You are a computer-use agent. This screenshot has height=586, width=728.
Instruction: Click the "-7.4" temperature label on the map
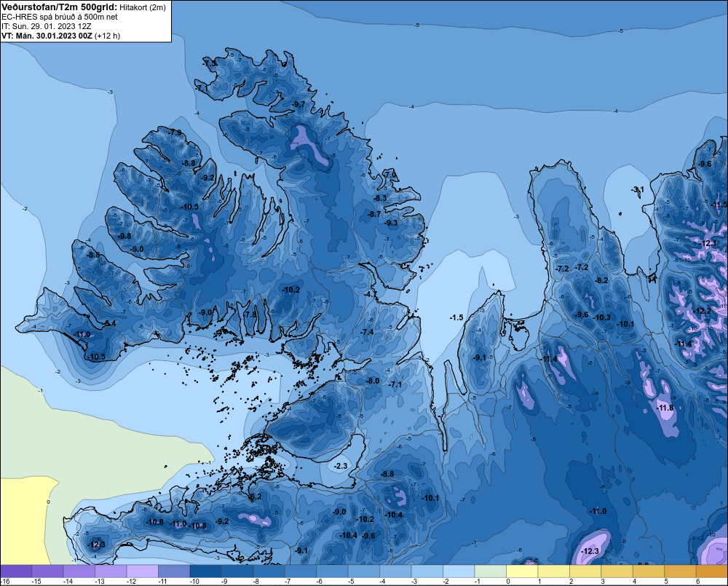point(367,332)
